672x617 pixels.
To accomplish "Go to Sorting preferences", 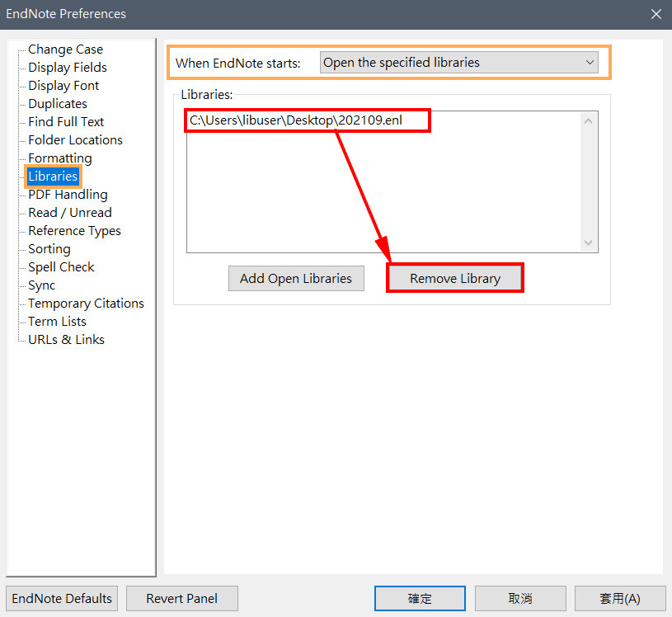I will [x=49, y=248].
